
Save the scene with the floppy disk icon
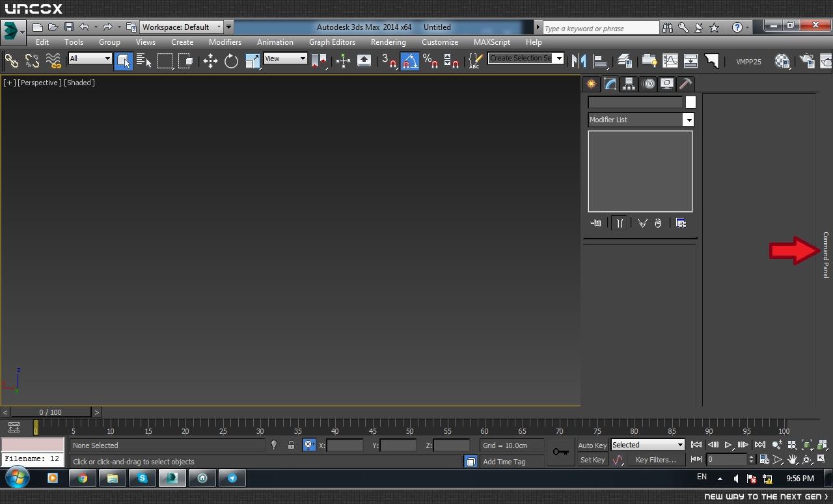point(69,27)
